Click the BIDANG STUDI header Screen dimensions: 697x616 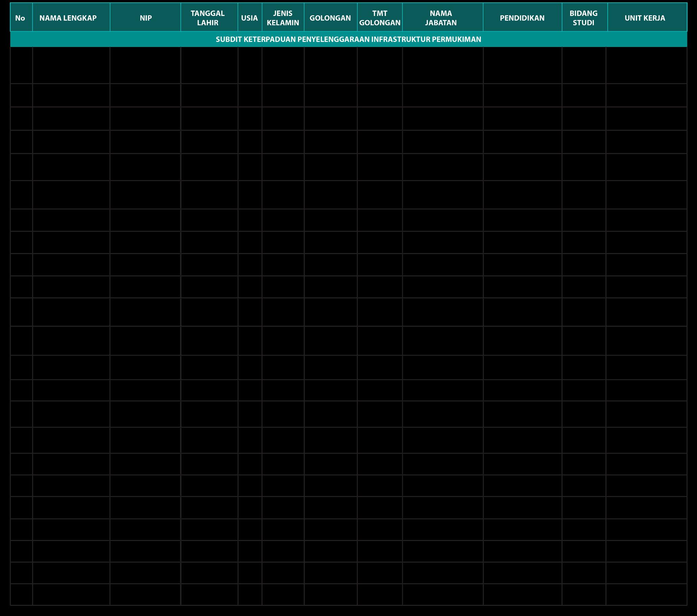pos(585,17)
